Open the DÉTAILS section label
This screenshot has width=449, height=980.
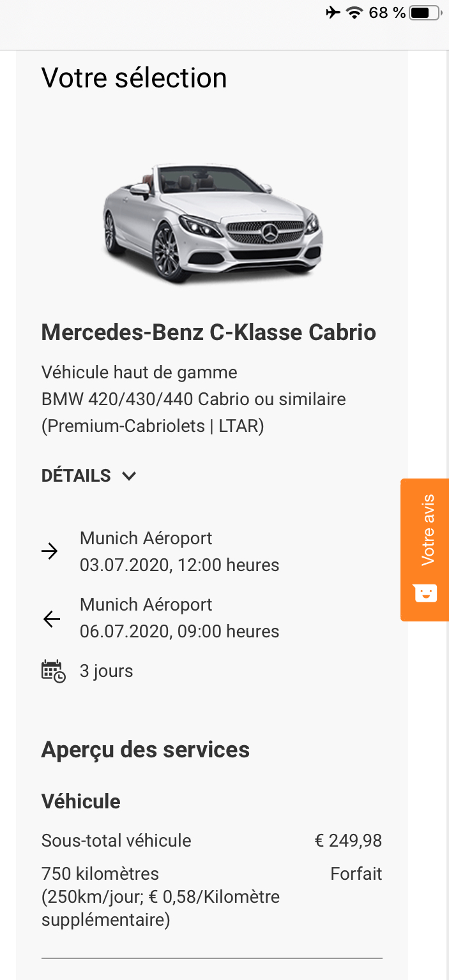click(76, 476)
